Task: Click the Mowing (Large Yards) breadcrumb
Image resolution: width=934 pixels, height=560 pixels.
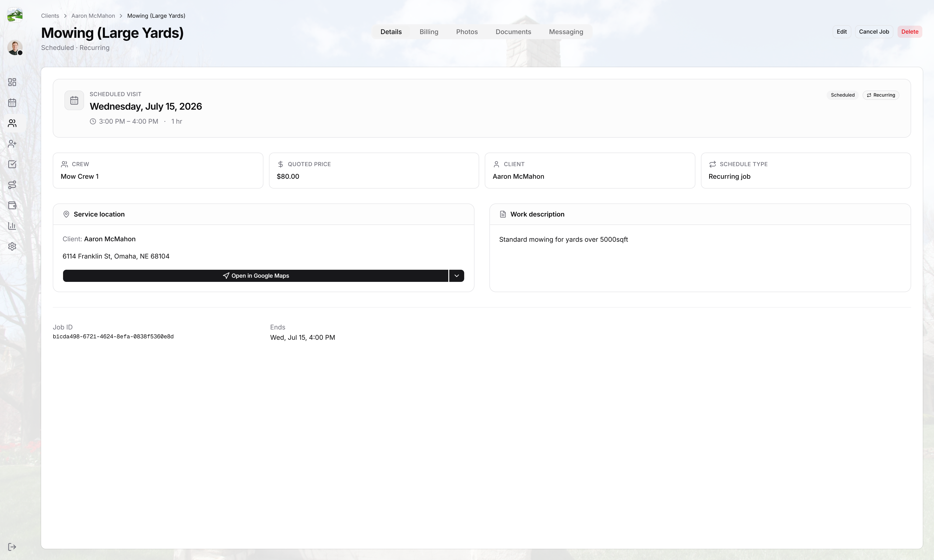Action: coord(156,16)
